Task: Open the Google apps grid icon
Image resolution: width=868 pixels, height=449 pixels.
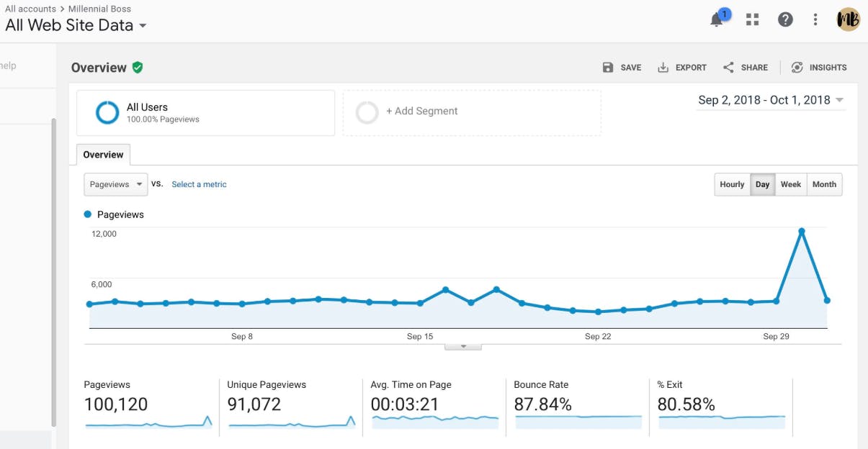Action: pos(753,19)
